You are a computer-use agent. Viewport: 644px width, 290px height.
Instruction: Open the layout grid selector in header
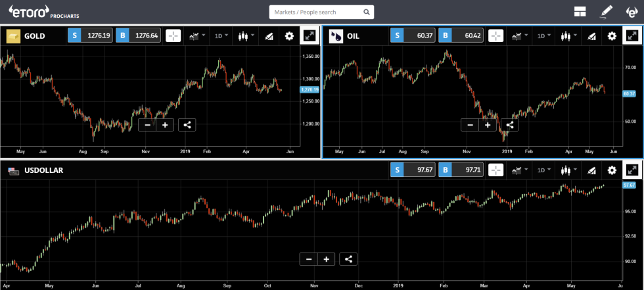click(580, 12)
